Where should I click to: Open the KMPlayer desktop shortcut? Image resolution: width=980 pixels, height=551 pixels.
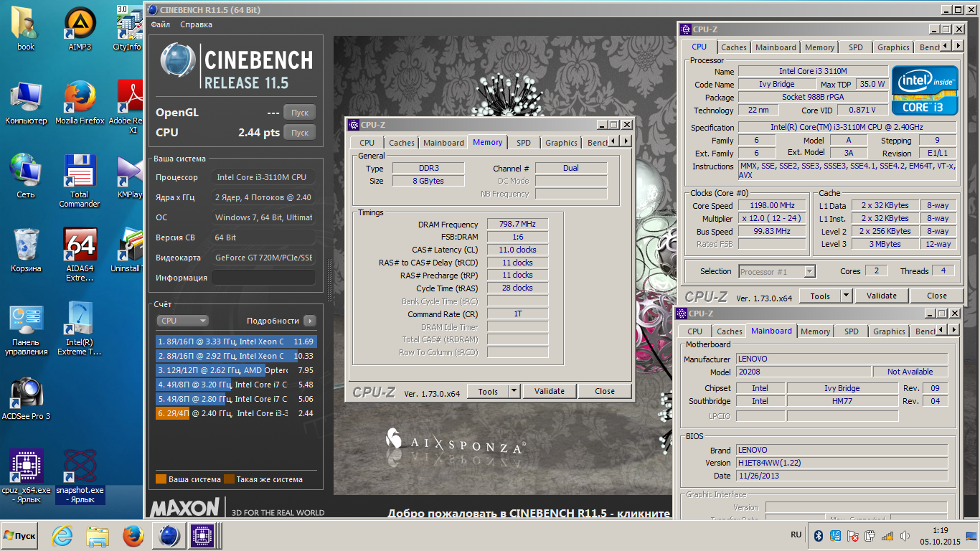click(129, 176)
